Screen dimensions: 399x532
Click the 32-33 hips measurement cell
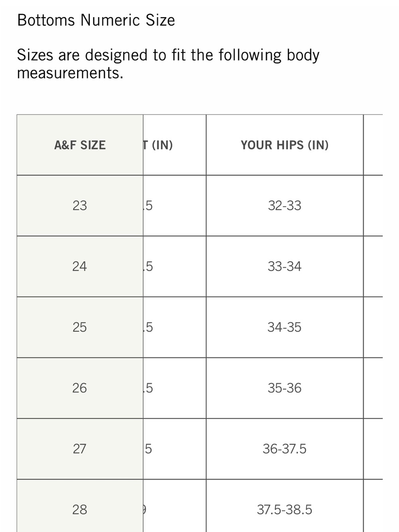coord(284,206)
